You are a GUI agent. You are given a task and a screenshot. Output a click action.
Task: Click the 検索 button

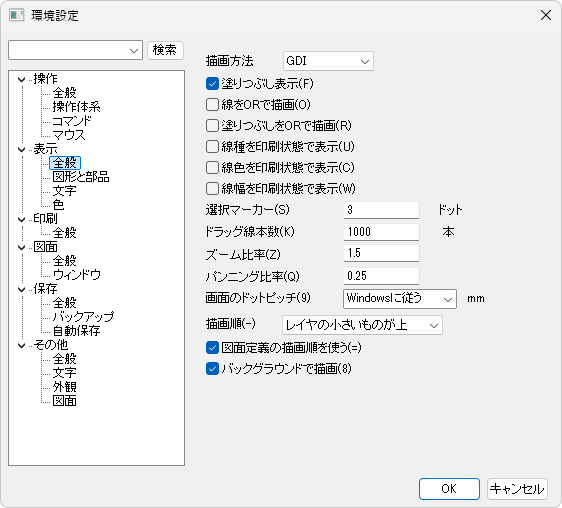(x=165, y=50)
